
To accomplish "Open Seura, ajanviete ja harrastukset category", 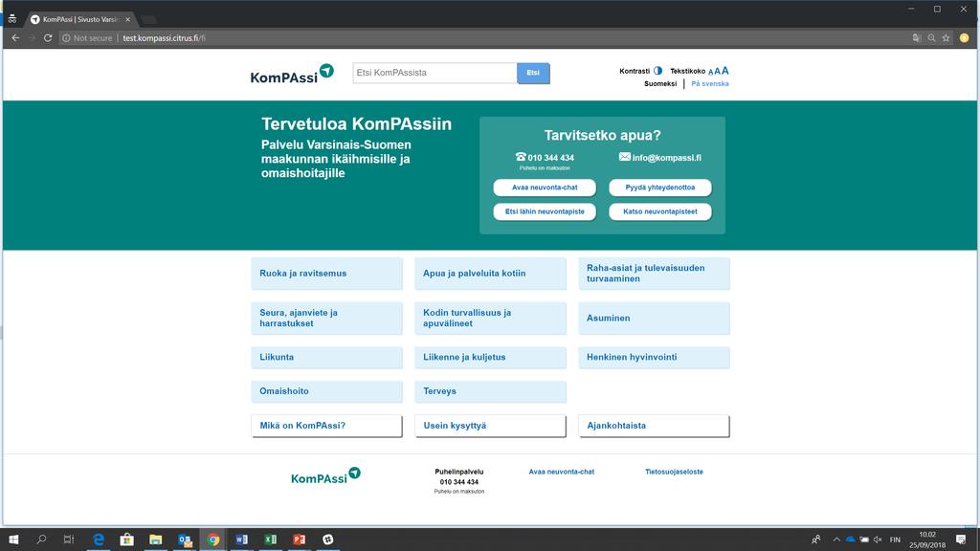I will click(x=327, y=318).
